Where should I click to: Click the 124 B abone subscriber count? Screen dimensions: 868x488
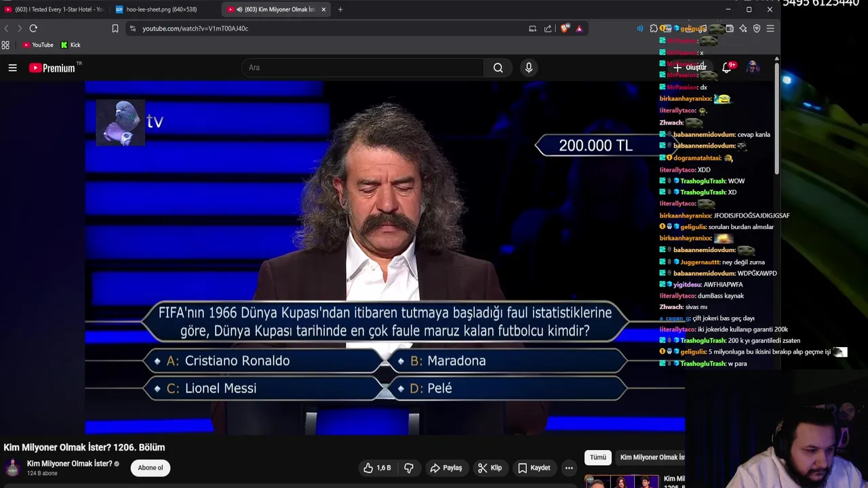point(42,473)
